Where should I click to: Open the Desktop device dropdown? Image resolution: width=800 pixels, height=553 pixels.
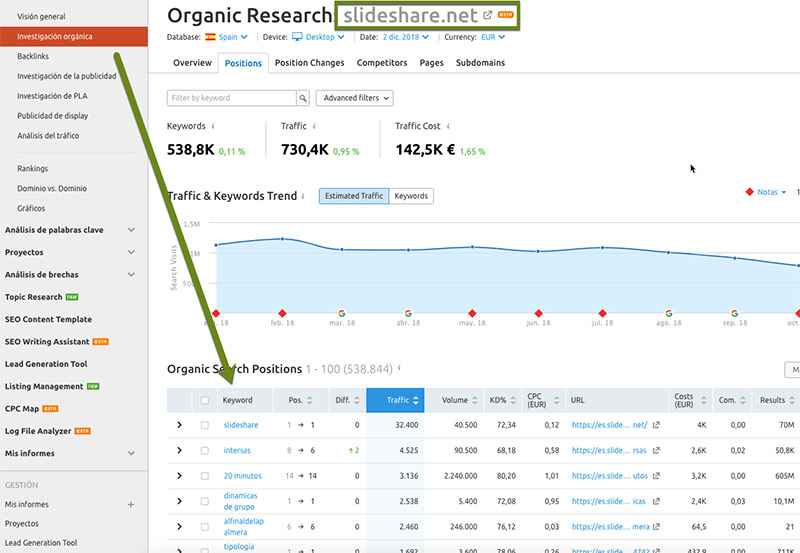coord(325,37)
